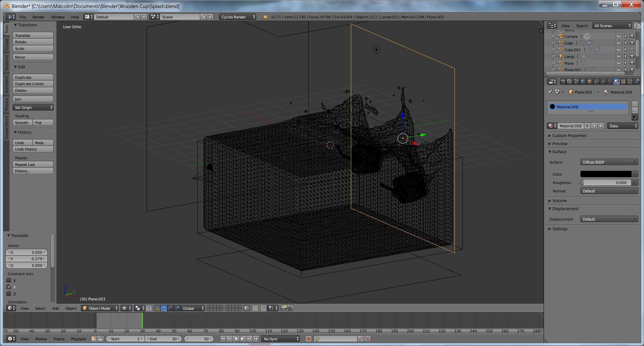Open the Scene properties tab
644x346 pixels.
pyautogui.click(x=576, y=81)
